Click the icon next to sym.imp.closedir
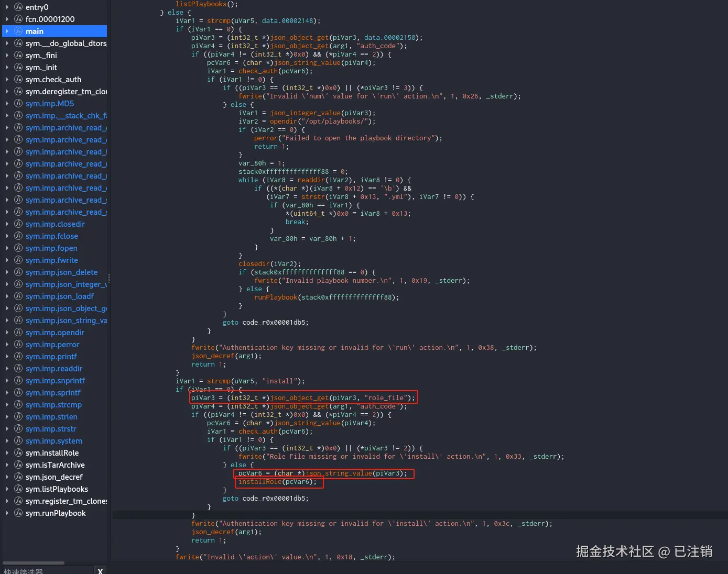The width and height of the screenshot is (728, 574). [x=18, y=224]
